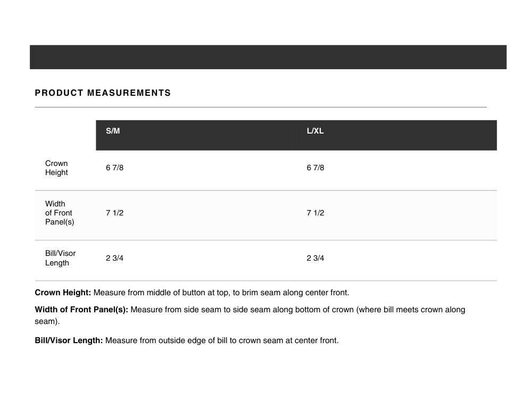
Task: Click the L/XL Bill/Visor Length value 2 3/4
Action: 315,259
